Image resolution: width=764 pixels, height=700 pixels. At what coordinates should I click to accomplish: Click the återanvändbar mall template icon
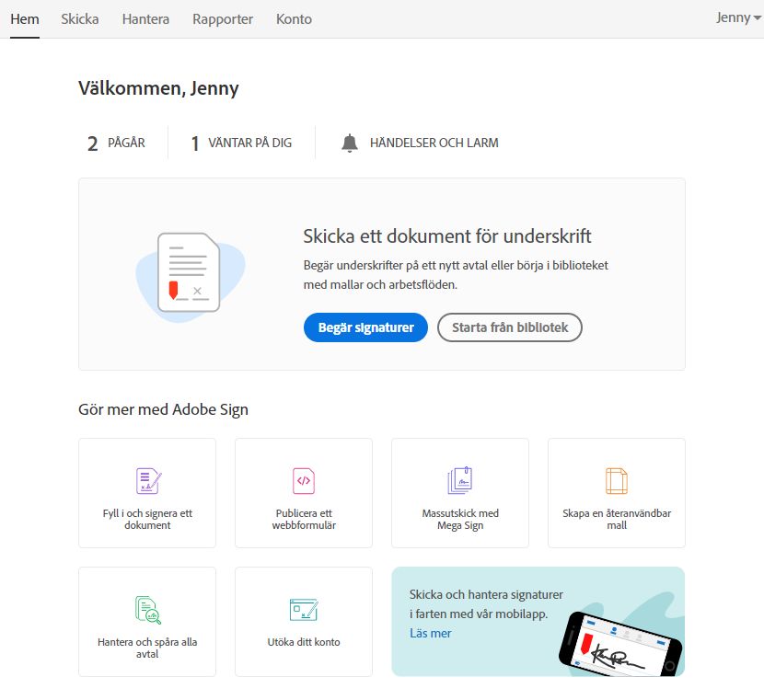(617, 481)
